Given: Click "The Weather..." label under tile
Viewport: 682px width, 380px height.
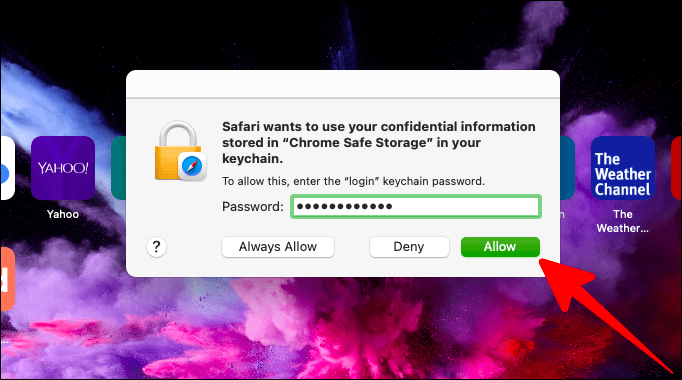Looking at the screenshot, I should [623, 221].
